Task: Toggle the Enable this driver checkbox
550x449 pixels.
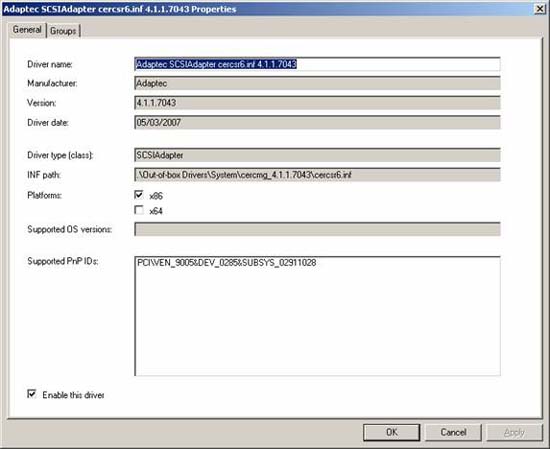Action: pyautogui.click(x=32, y=394)
